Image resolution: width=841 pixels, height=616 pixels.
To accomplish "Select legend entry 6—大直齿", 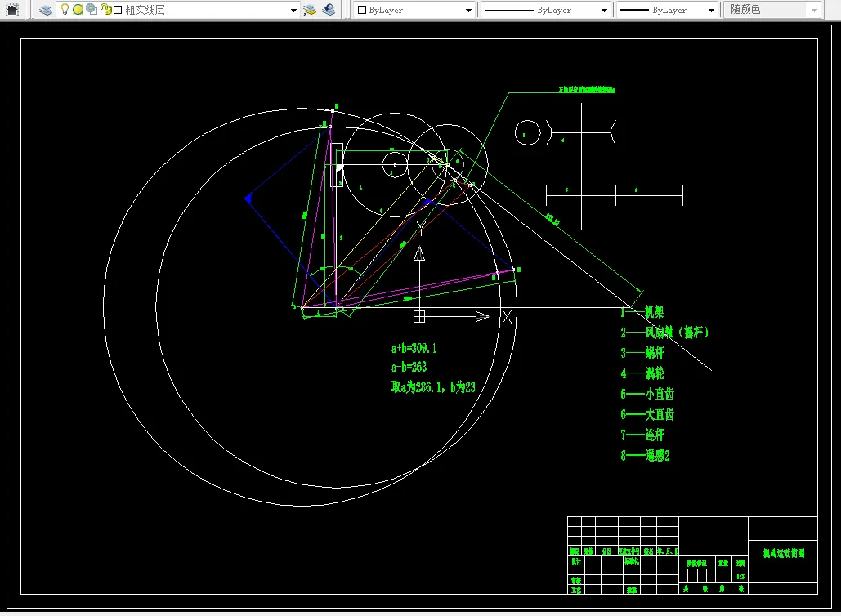I will [x=647, y=414].
